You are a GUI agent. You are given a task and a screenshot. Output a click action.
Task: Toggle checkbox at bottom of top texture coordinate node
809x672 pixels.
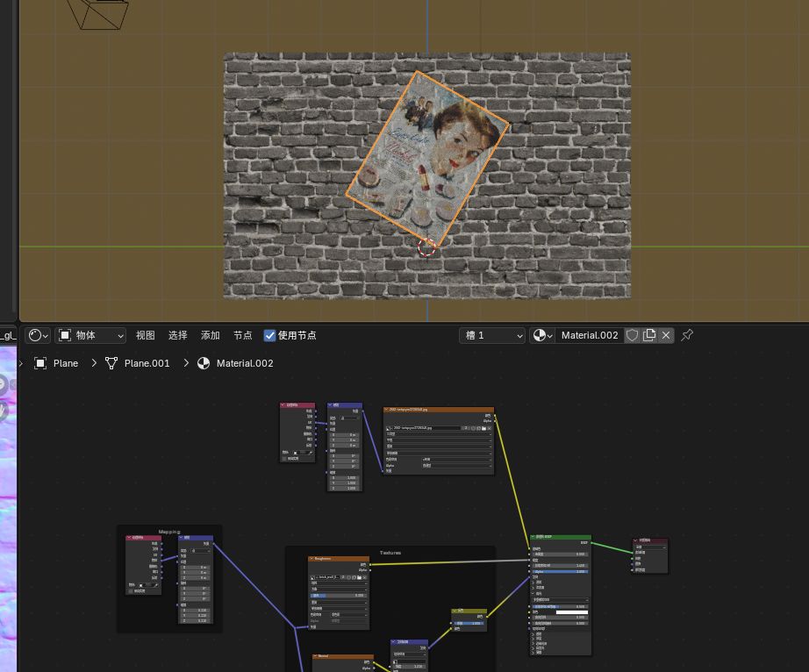point(284,459)
